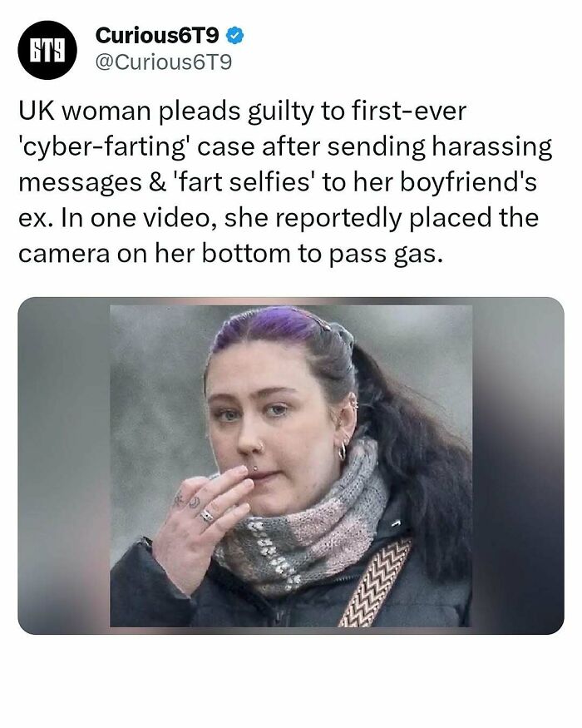Click the white space below the image card
582x728 pixels.
click(291, 681)
